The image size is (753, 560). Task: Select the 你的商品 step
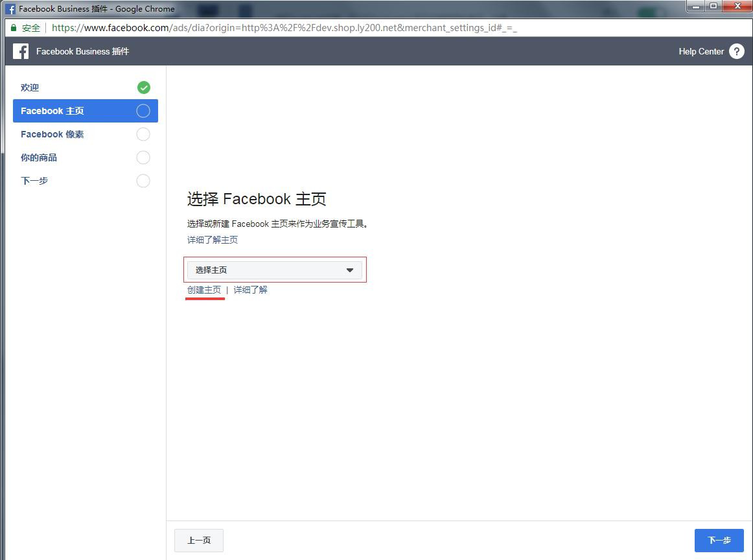coord(86,157)
